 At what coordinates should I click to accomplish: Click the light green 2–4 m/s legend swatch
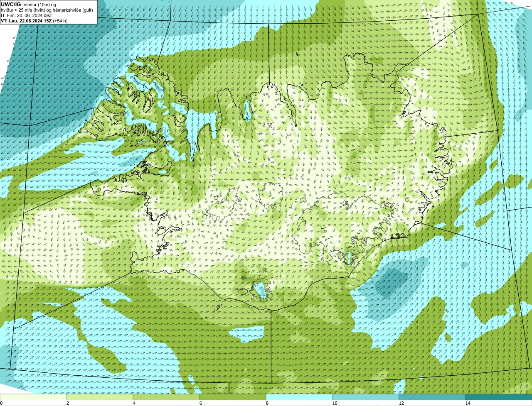pos(100,397)
